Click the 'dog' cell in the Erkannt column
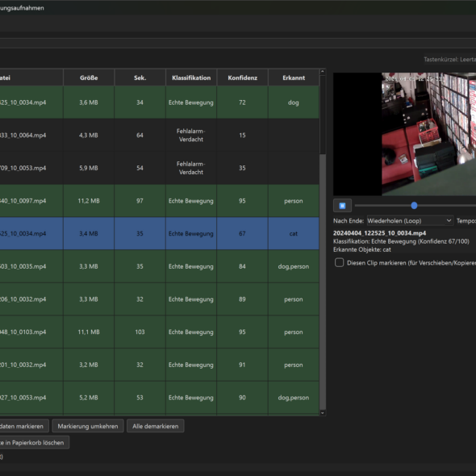 [294, 102]
